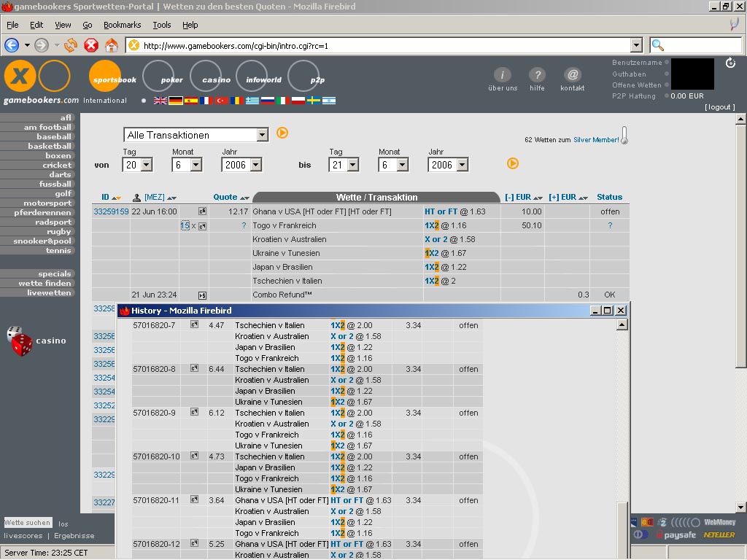Click the hilfe question mark icon
This screenshot has width=747, height=560.
point(538,75)
